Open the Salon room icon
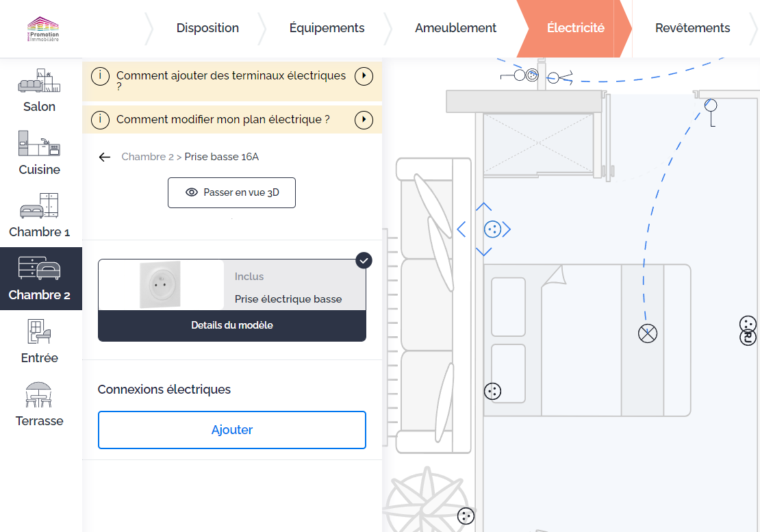Viewport: 760px width, 532px height. (40, 90)
